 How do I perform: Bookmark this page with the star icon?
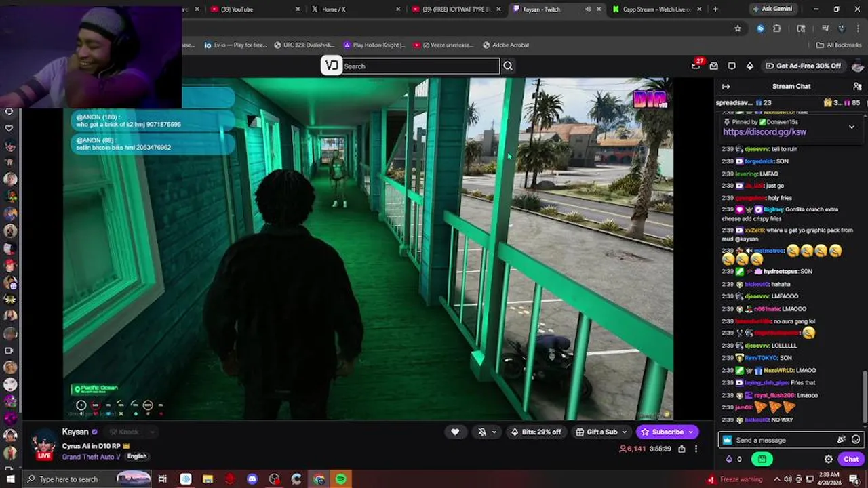738,28
